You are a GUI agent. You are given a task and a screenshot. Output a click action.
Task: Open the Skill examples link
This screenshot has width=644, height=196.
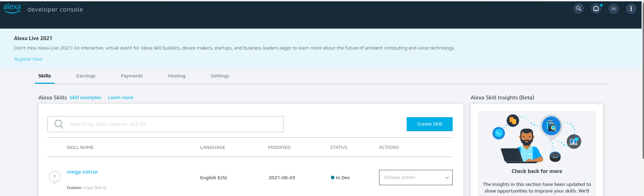85,97
